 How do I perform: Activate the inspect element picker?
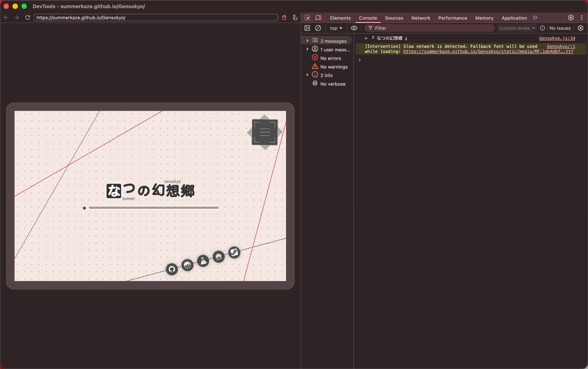click(x=307, y=18)
